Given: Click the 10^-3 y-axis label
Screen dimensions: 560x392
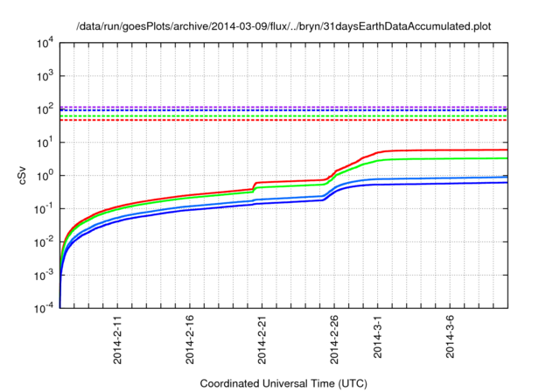Looking at the screenshot, I should pyautogui.click(x=45, y=275).
